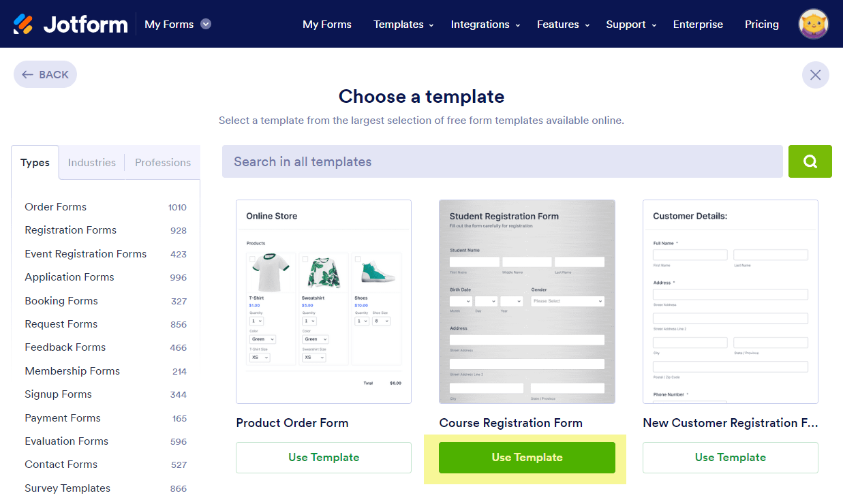Go back using the BACK arrow button
The width and height of the screenshot is (843, 504).
[x=45, y=75]
